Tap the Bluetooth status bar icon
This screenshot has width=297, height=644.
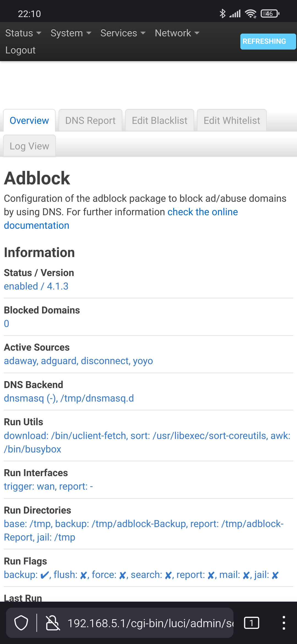pos(222,13)
